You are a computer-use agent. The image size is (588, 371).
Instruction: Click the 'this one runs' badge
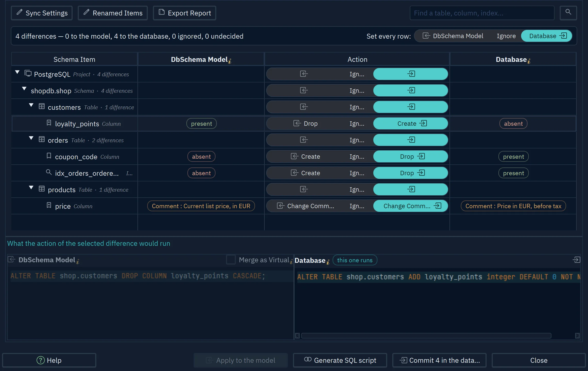(x=355, y=260)
